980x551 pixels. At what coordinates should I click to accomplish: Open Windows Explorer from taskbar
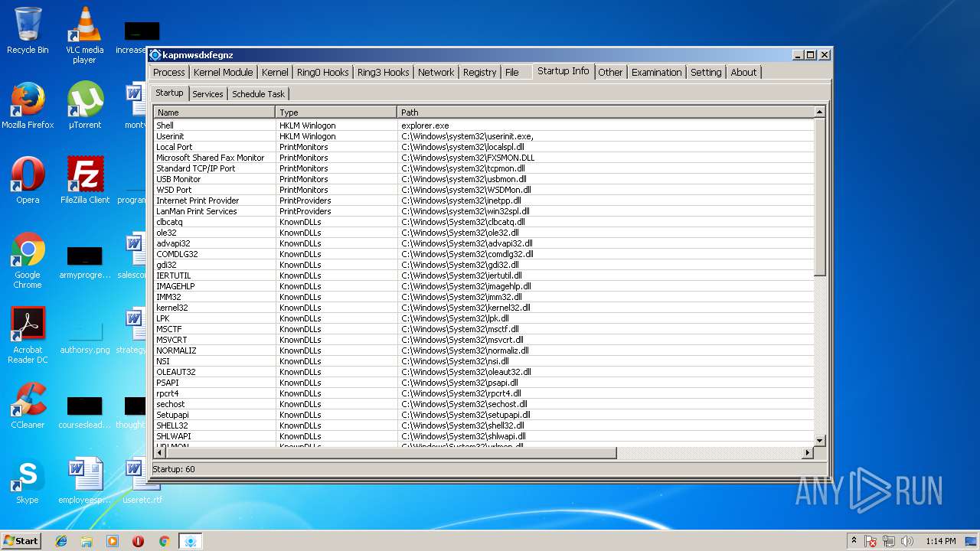(x=87, y=541)
